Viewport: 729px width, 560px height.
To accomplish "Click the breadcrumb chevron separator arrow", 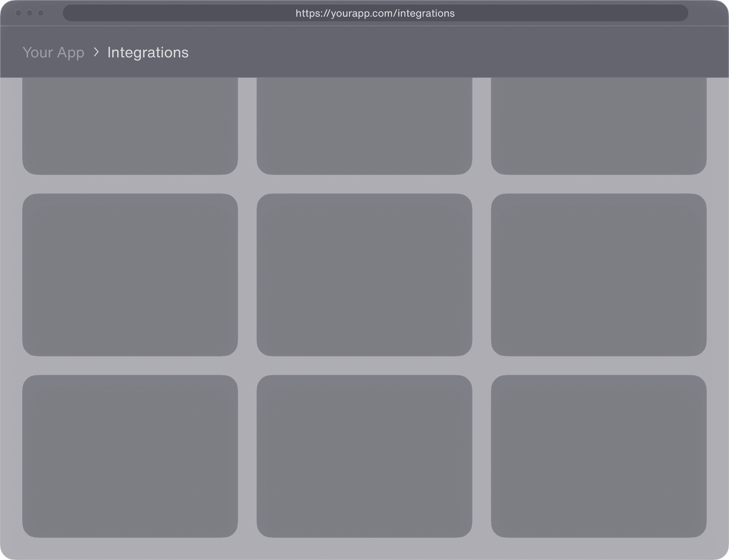I will 96,52.
